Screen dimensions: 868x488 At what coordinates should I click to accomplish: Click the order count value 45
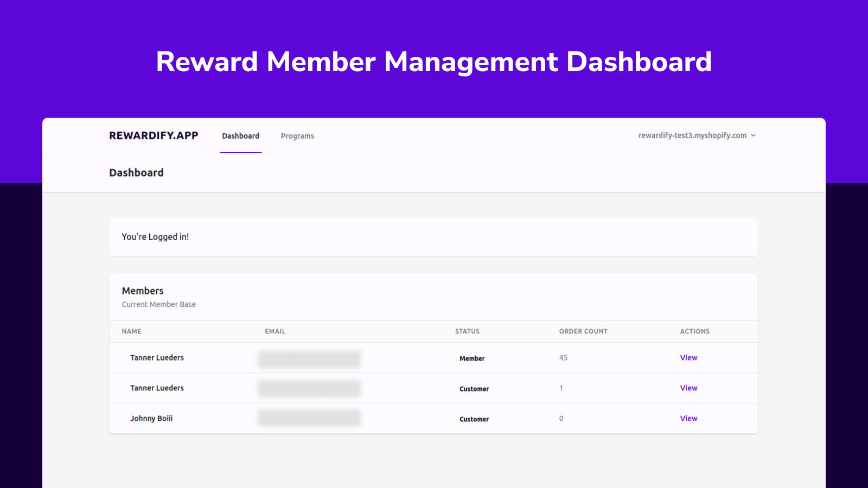563,358
